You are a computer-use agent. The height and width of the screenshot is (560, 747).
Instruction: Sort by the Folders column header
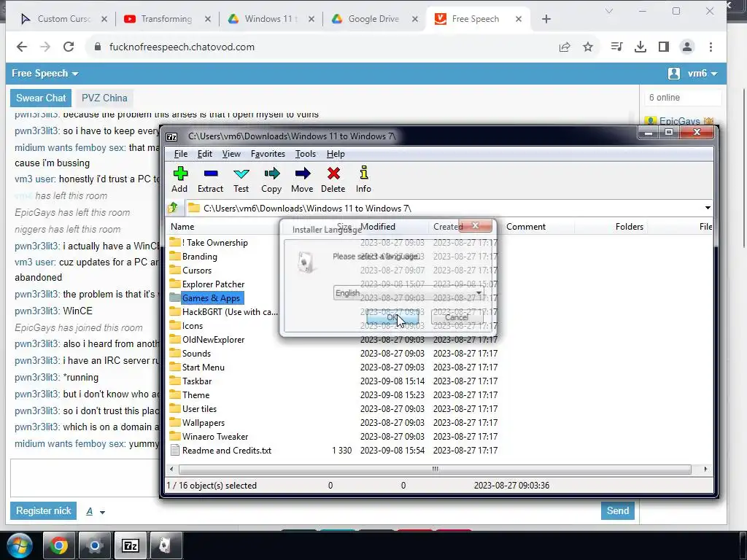point(629,227)
